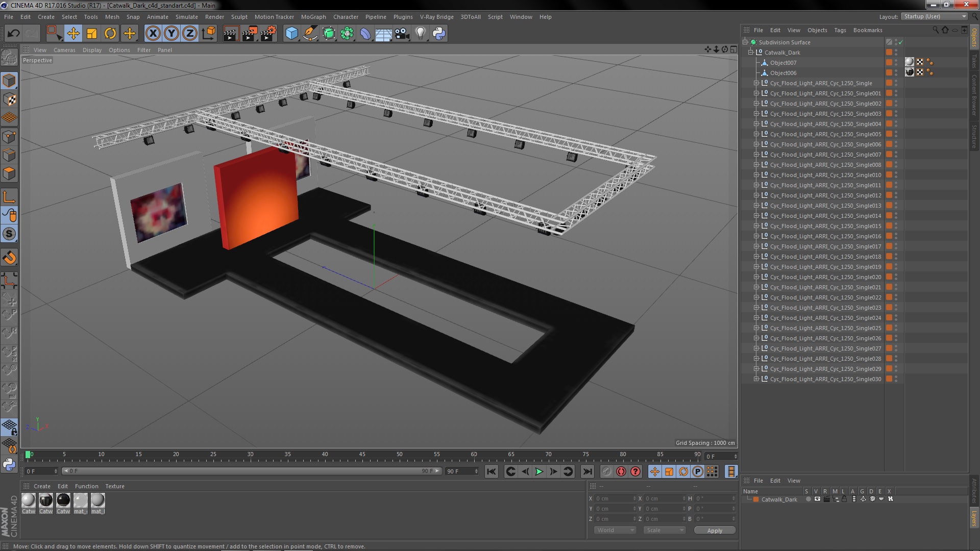This screenshot has height=551, width=980.
Task: Select the Move tool in top toolbar
Action: click(x=73, y=34)
